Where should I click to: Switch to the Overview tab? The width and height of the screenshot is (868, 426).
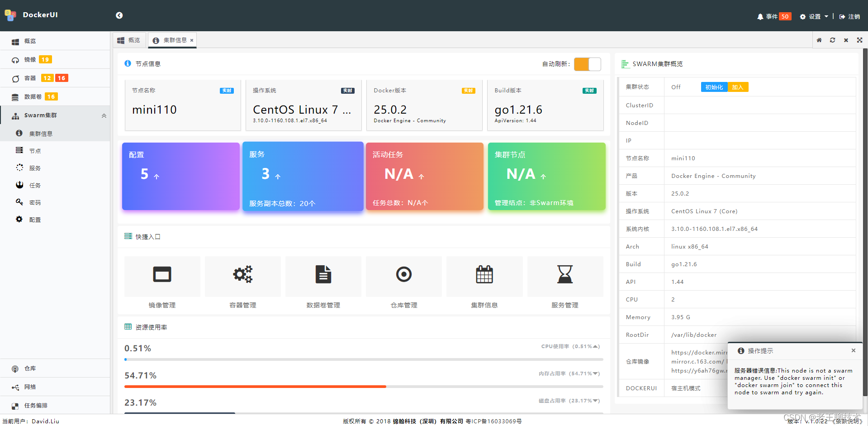[129, 40]
